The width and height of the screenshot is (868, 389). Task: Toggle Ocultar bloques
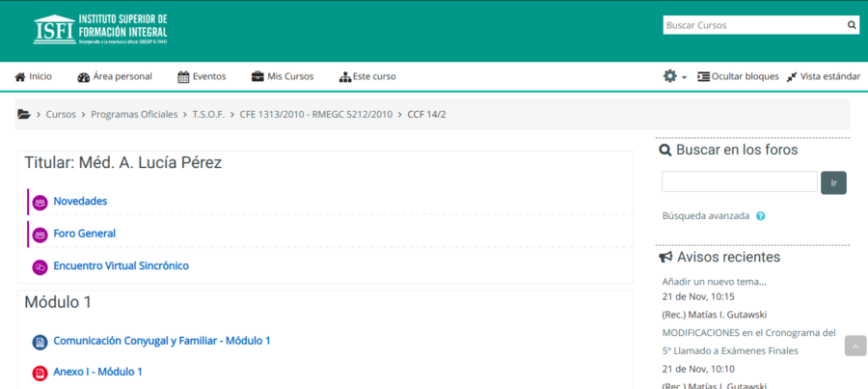point(738,76)
